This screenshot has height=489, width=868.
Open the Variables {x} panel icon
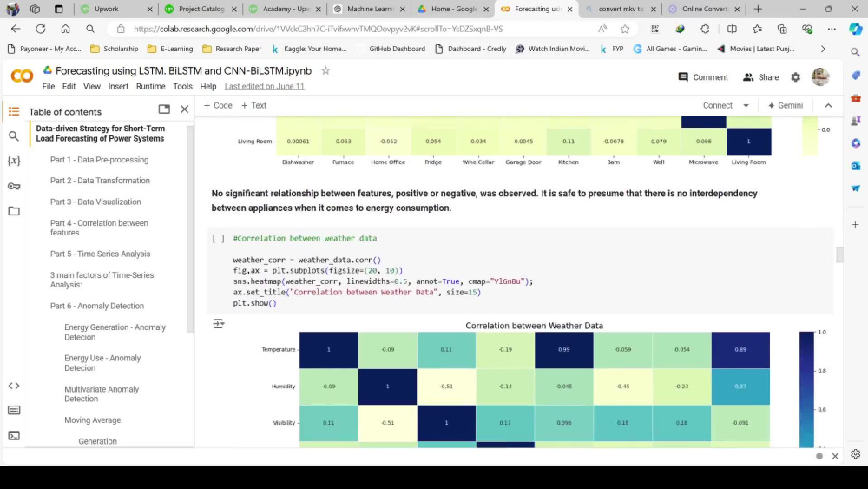[14, 161]
